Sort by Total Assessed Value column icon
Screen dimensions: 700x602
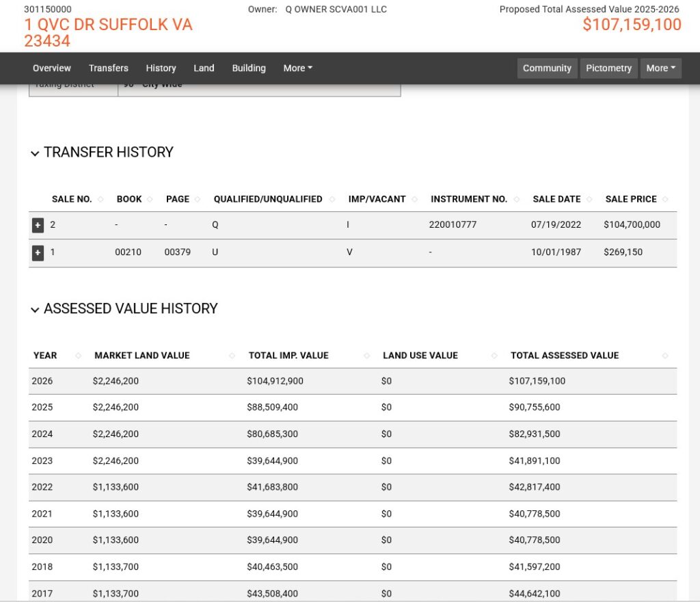click(x=664, y=356)
